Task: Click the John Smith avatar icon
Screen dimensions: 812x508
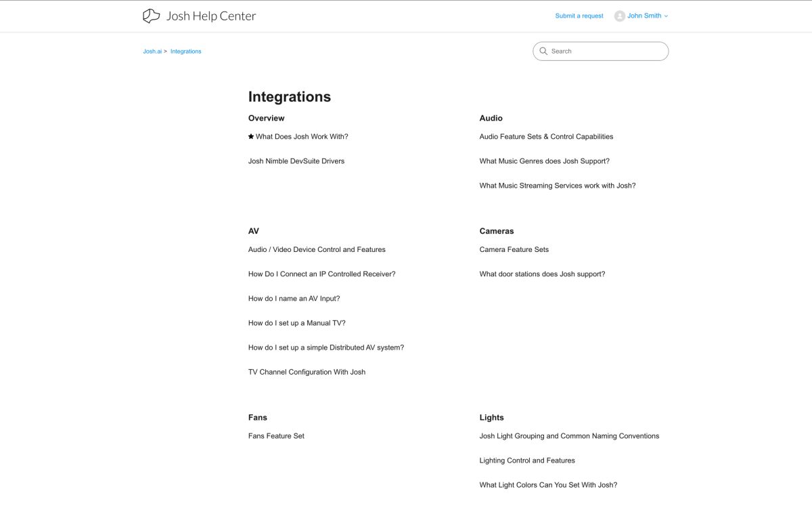Action: click(x=619, y=16)
